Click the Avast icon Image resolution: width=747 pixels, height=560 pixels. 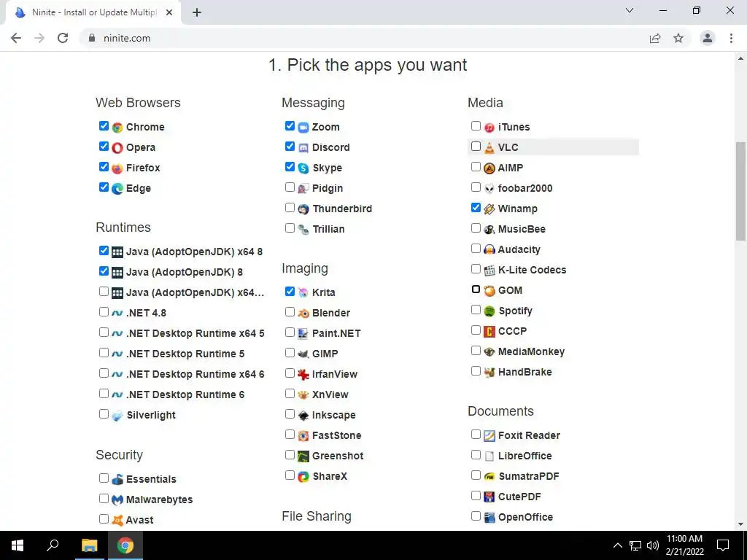coord(117,520)
